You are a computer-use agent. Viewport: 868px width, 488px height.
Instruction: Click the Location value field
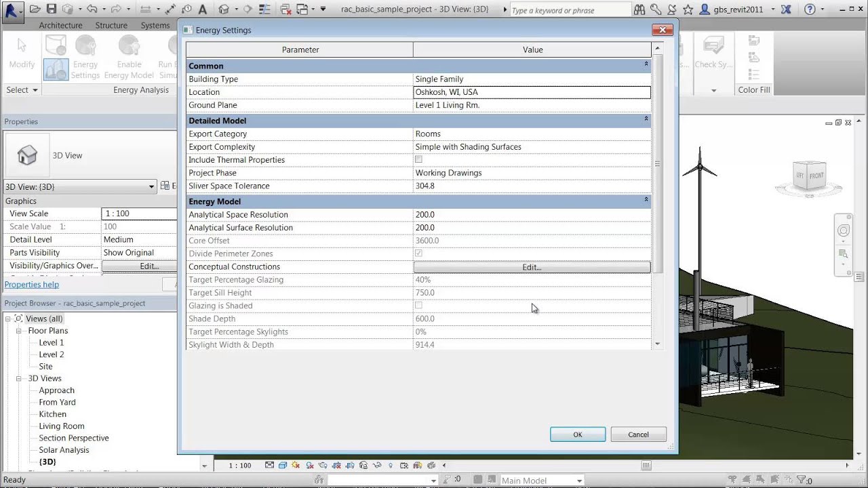pyautogui.click(x=532, y=91)
